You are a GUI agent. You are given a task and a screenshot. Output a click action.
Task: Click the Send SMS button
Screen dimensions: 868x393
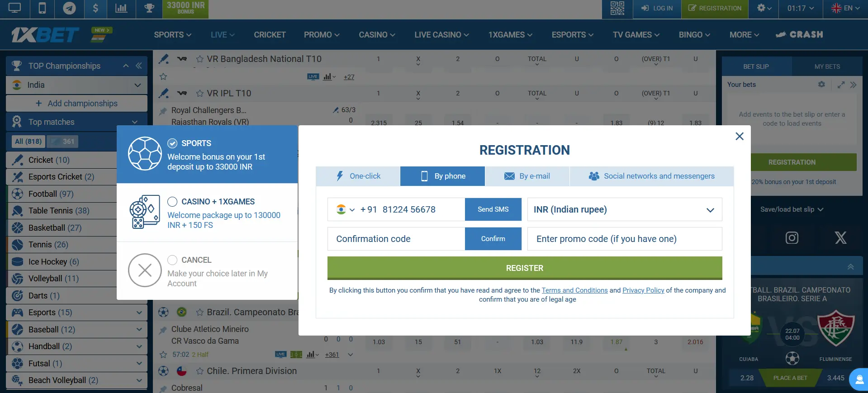(493, 209)
